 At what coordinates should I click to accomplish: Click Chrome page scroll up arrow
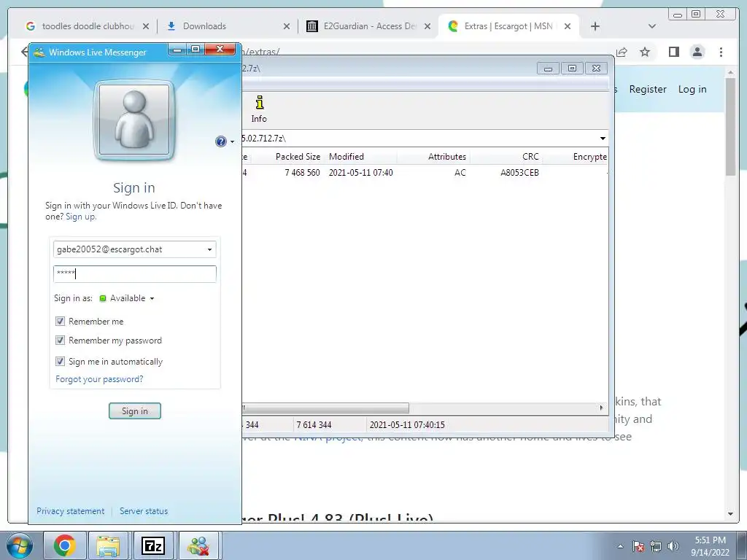coord(730,72)
